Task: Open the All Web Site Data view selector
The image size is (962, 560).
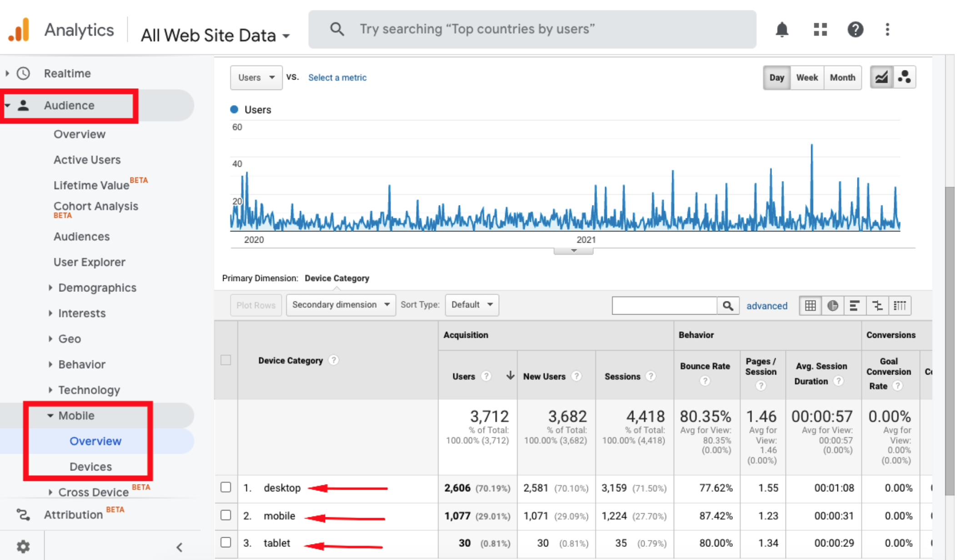Action: [x=215, y=35]
